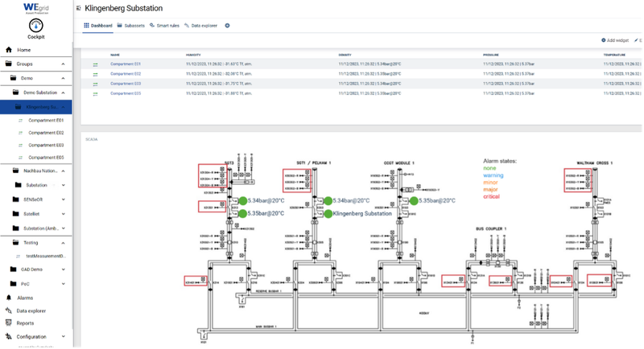Click the plus icon after Data explorer tab

tap(227, 26)
